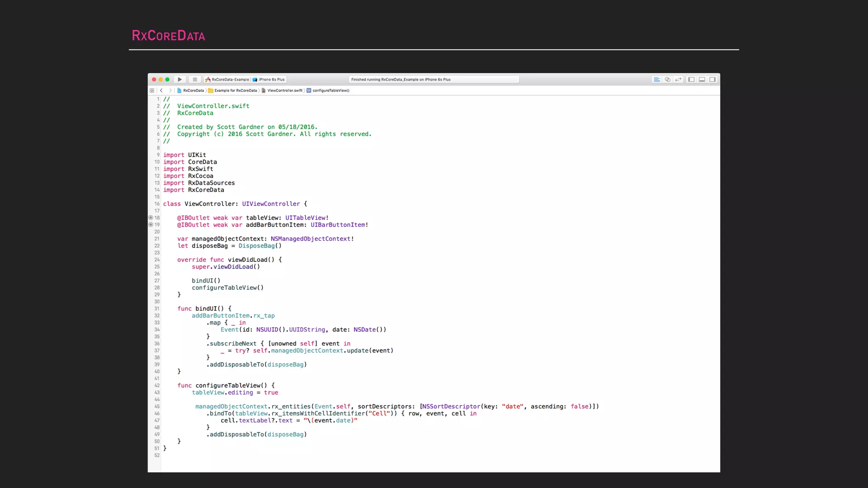The width and height of the screenshot is (868, 488).
Task: Select the ViewController.swift breadcrumb item
Action: point(282,91)
